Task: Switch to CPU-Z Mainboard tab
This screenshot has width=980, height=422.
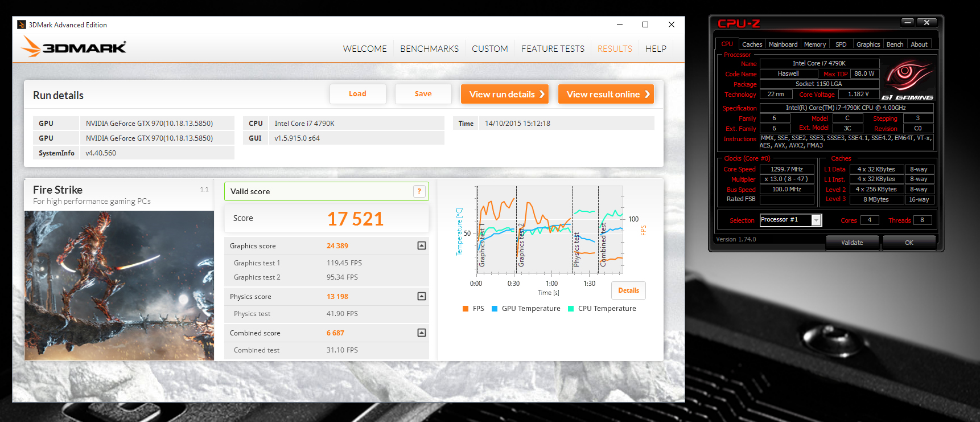Action: click(783, 44)
